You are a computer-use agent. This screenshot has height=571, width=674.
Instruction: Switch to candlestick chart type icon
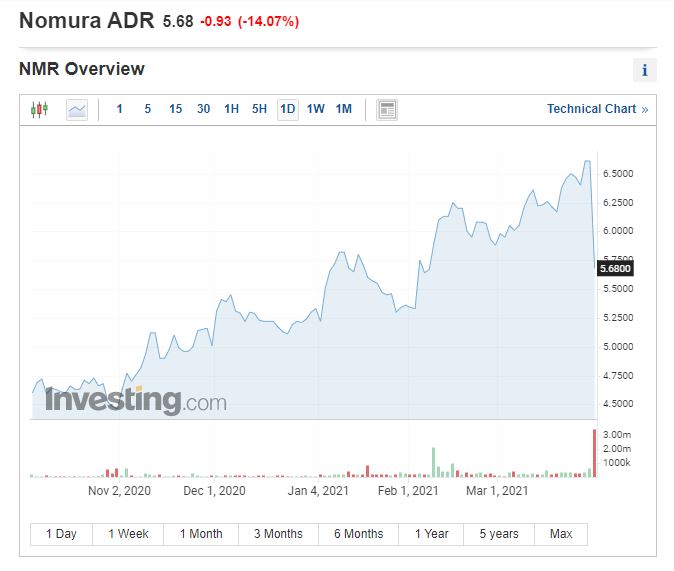click(39, 109)
